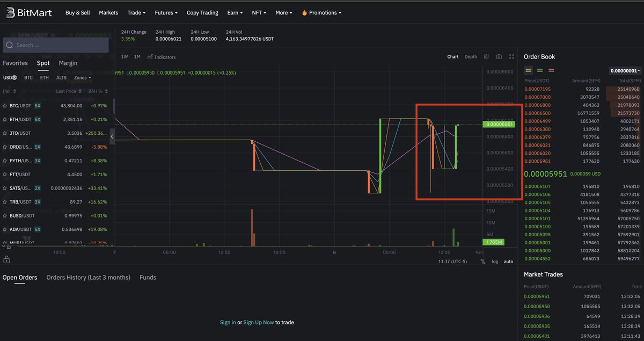644x341 pixels.
Task: Toggle percent scale on chart
Action: pyautogui.click(x=482, y=262)
